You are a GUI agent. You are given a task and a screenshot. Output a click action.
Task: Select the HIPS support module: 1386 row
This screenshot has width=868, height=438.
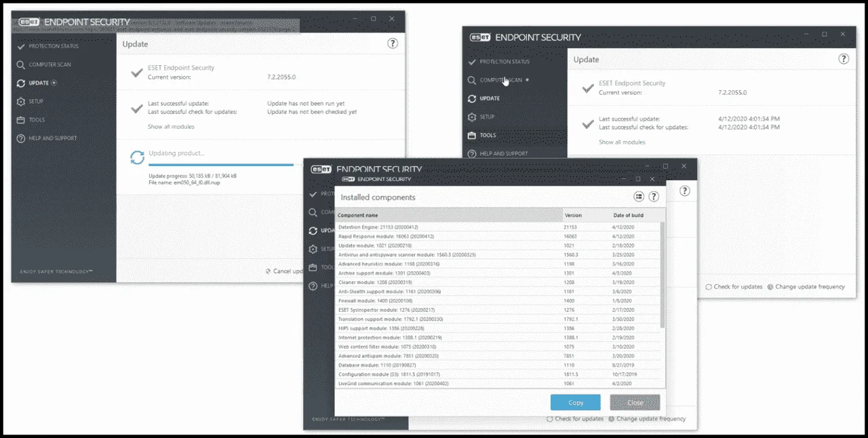coord(498,327)
